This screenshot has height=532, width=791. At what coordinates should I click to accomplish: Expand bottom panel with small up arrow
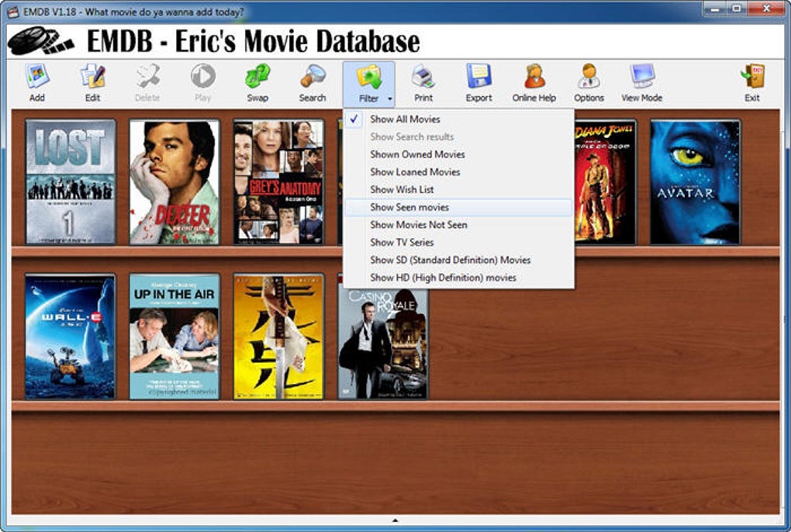point(395,520)
